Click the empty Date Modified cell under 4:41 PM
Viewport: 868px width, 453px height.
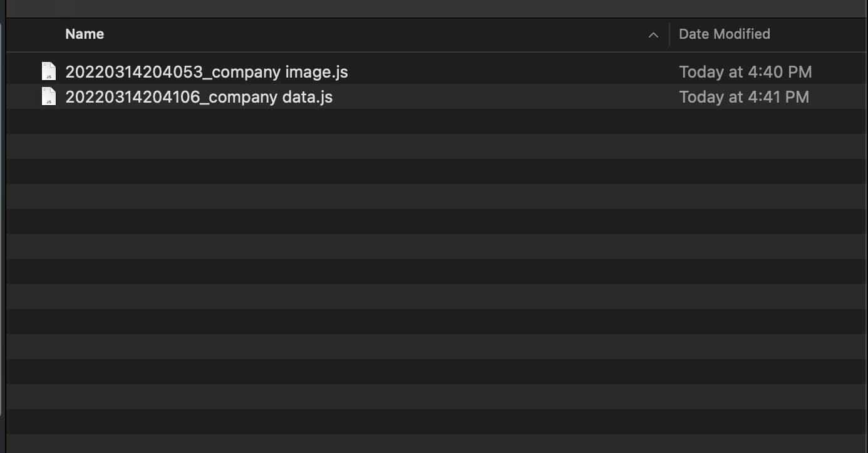tap(744, 121)
